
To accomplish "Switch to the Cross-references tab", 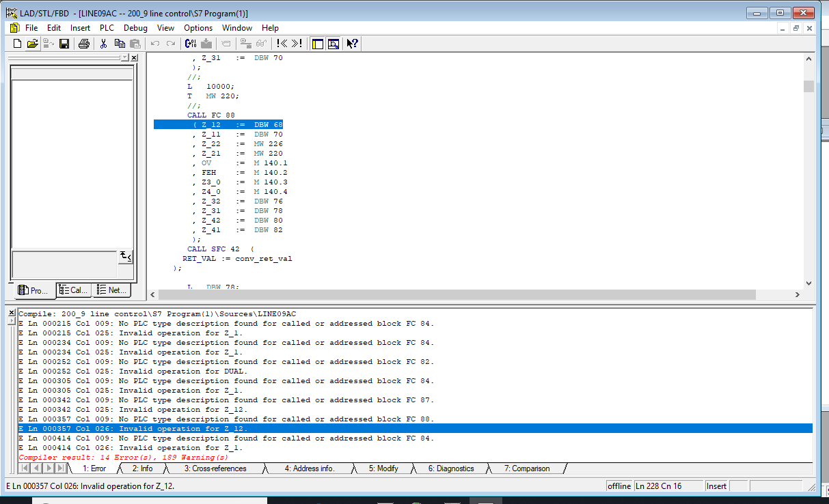I will tap(215, 468).
